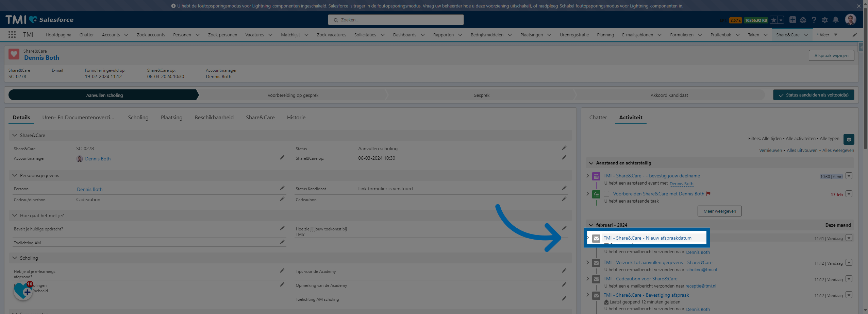
Task: Edit Status Kandidaat field pencil
Action: click(564, 188)
